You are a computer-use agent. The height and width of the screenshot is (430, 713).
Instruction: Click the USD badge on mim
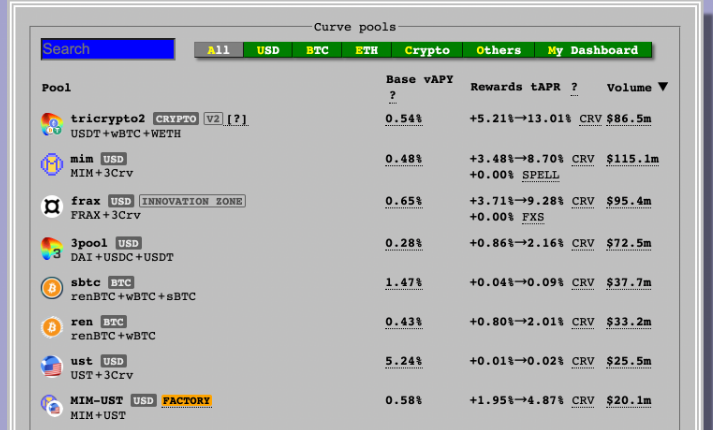(114, 159)
